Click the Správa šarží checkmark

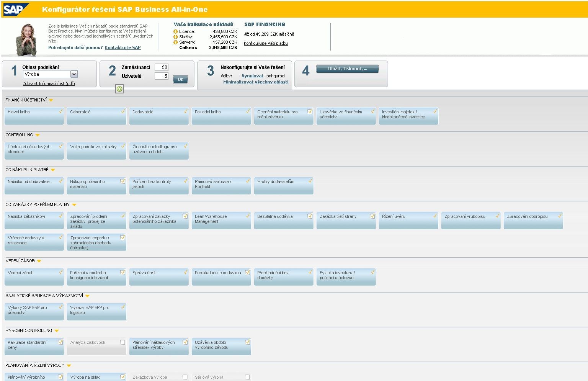point(186,272)
